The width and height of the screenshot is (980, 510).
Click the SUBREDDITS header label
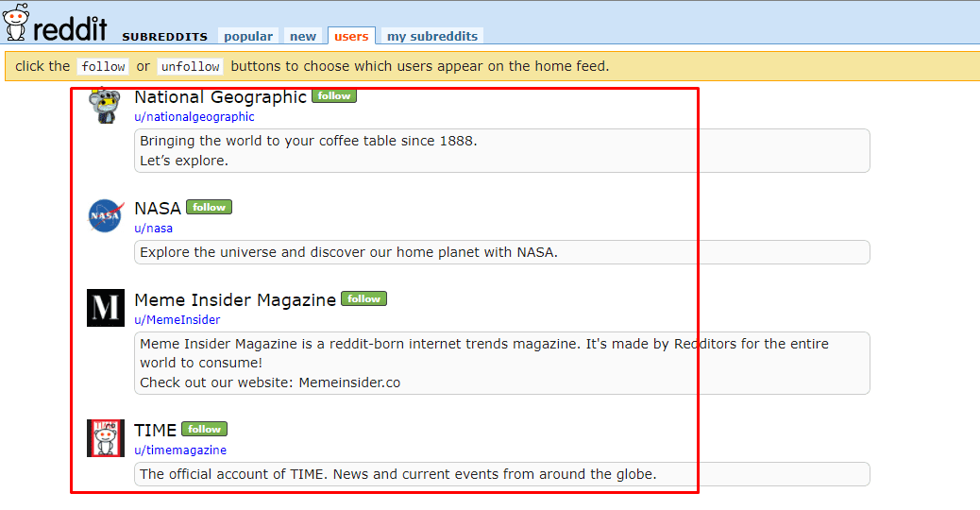click(165, 37)
